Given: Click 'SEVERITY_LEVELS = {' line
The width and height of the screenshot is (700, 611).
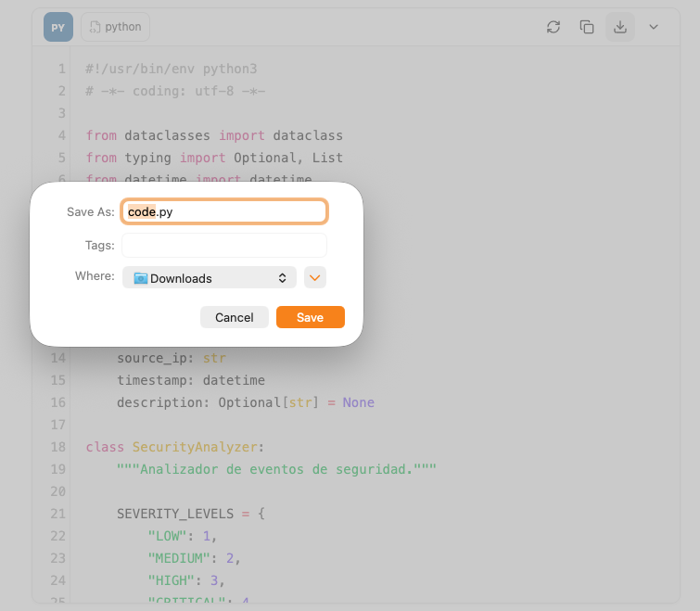Looking at the screenshot, I should click(191, 514).
